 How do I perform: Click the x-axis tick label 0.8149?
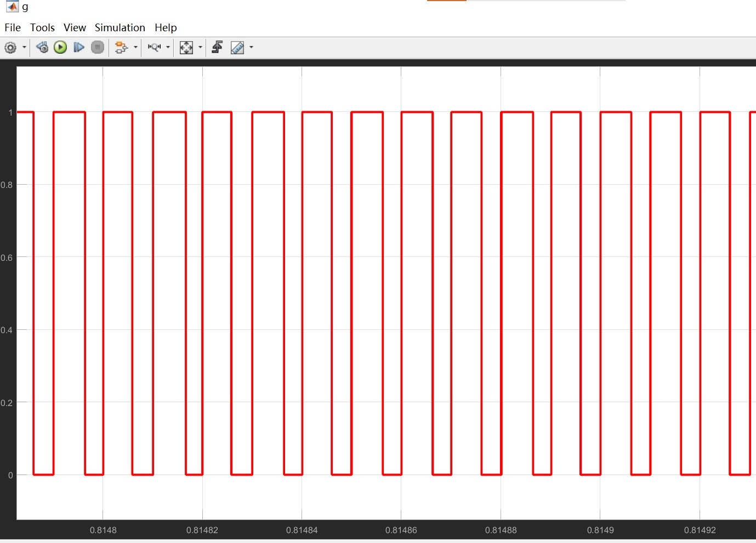tap(600, 530)
